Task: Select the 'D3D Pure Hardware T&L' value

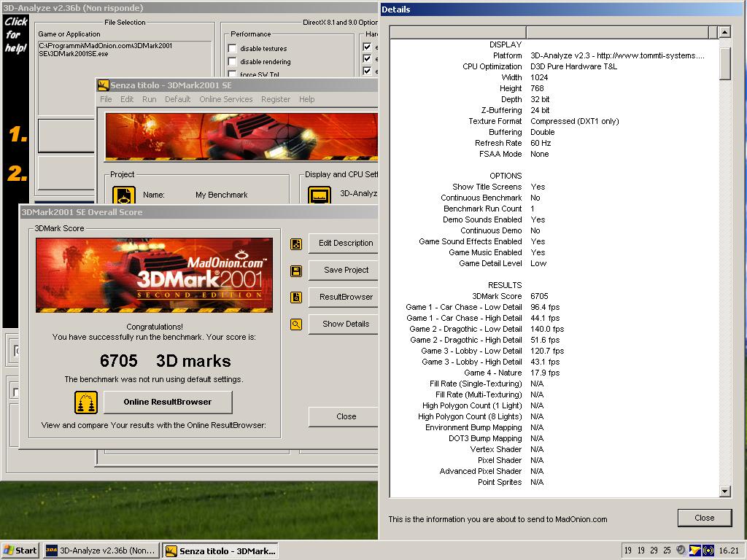Action: 573,66
